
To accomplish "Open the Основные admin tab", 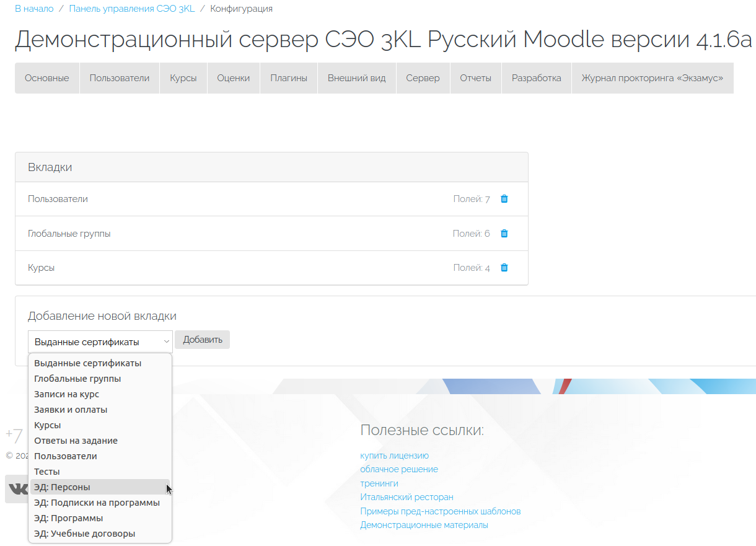I will tap(47, 78).
